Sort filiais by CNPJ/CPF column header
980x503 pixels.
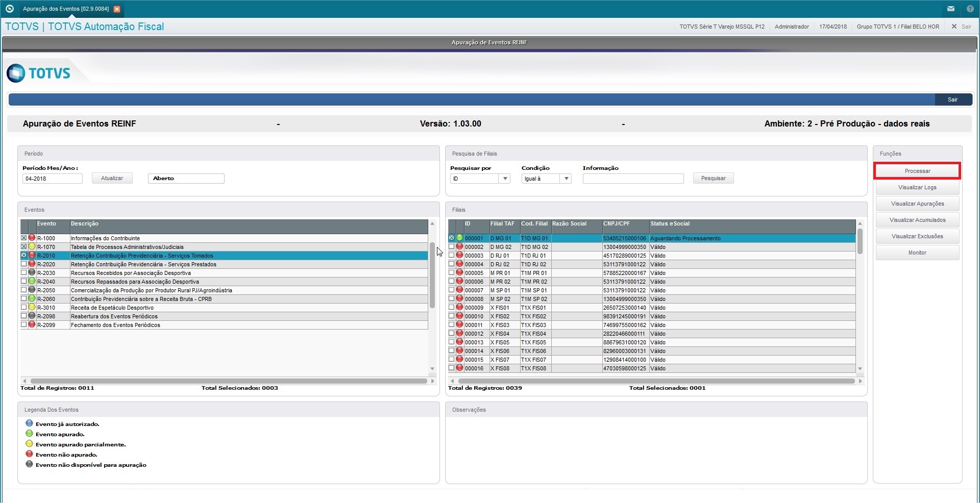tap(625, 227)
